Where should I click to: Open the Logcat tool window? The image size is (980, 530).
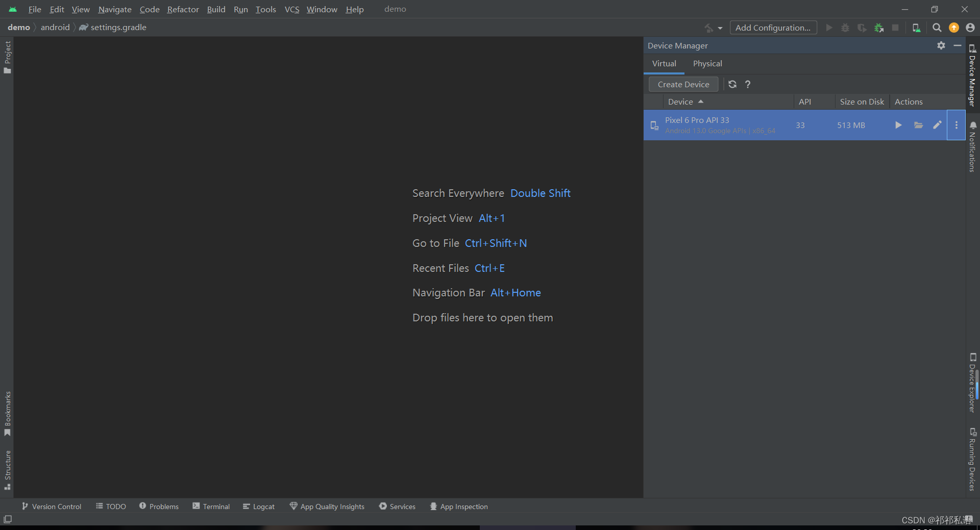[x=258, y=507]
